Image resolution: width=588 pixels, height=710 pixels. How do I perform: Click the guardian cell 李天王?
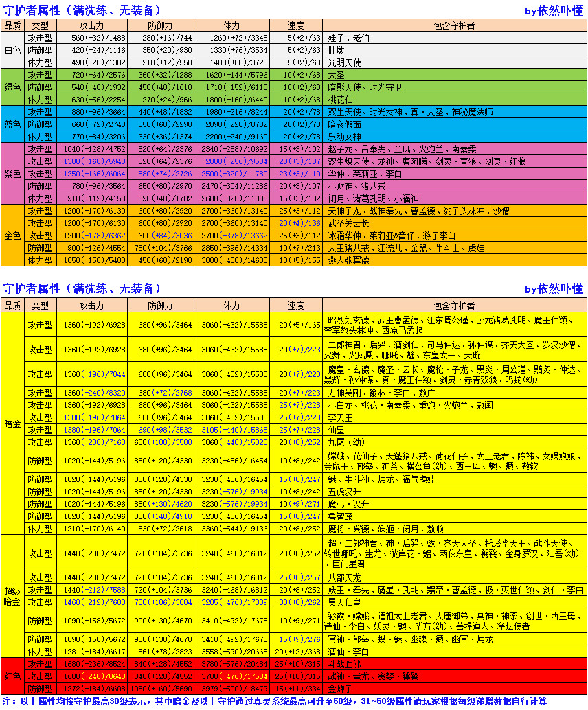[x=454, y=417]
